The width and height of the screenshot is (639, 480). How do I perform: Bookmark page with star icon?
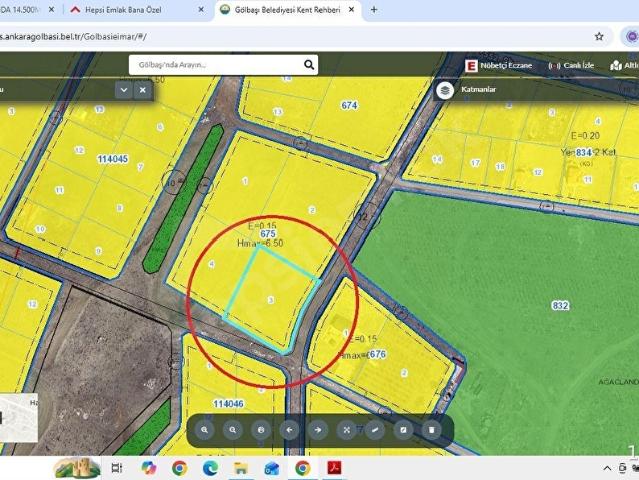(x=599, y=37)
